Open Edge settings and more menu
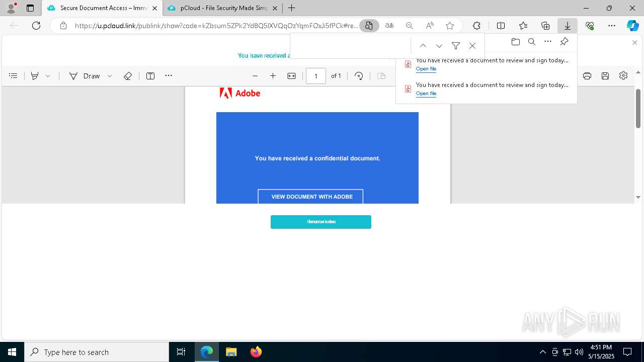The width and height of the screenshot is (644, 362). pos(612,26)
